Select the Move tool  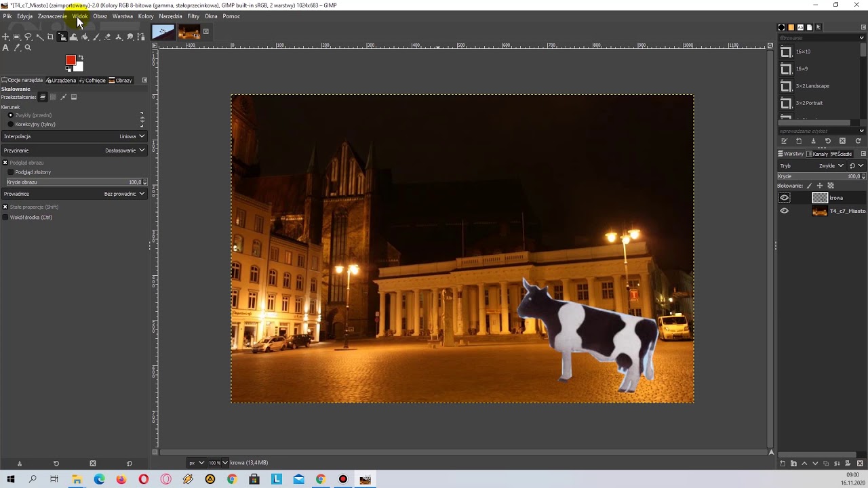click(x=5, y=37)
